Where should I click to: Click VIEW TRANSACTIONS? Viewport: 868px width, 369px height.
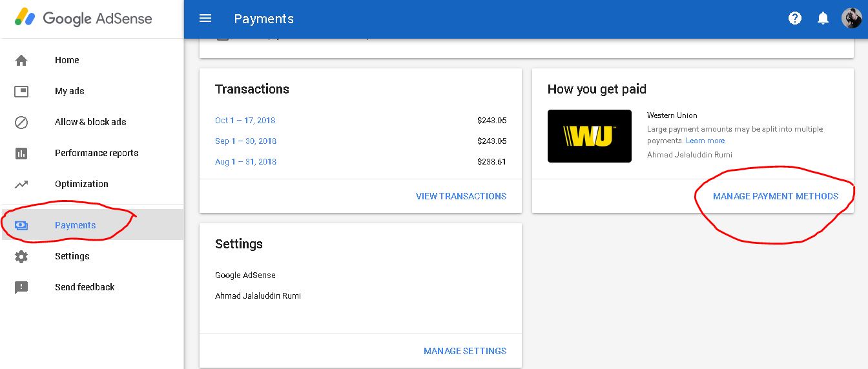pyautogui.click(x=461, y=196)
